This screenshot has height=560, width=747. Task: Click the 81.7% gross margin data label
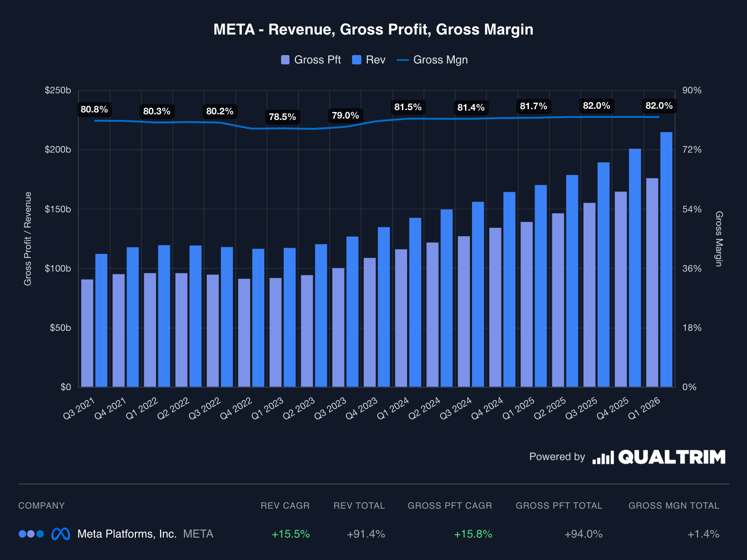tap(534, 106)
